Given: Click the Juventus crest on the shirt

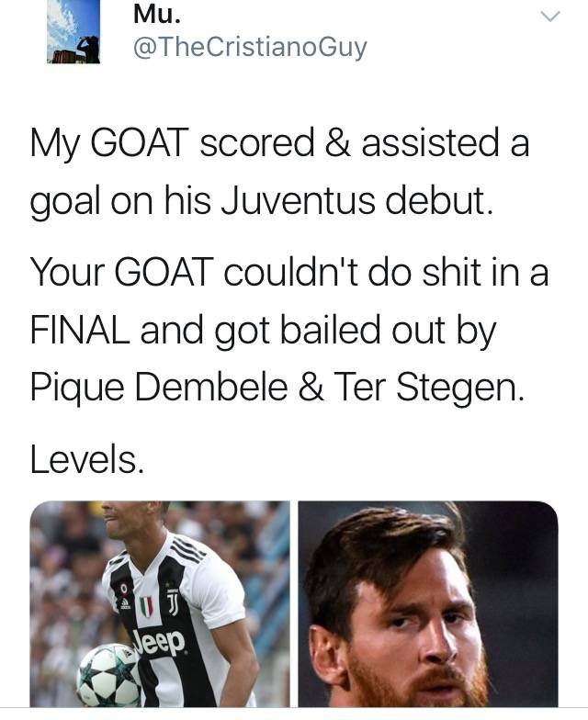Looking at the screenshot, I should (x=145, y=605).
